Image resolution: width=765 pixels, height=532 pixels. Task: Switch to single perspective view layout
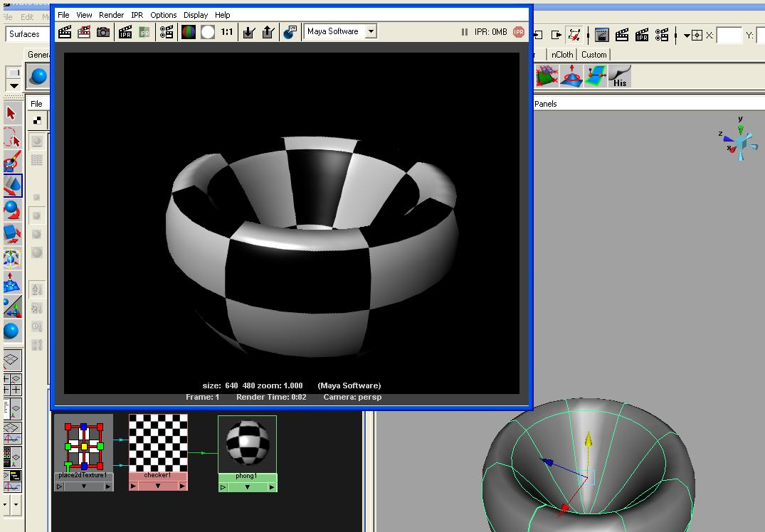coord(11,361)
